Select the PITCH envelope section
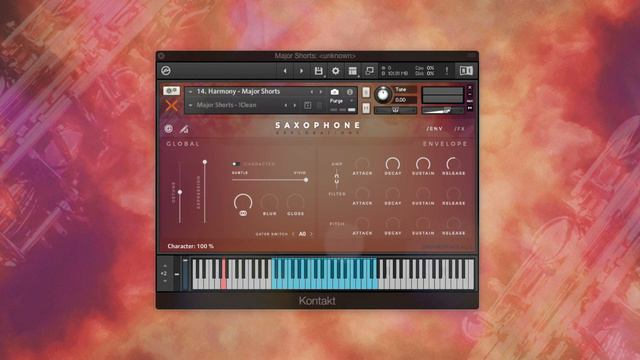 click(x=337, y=224)
